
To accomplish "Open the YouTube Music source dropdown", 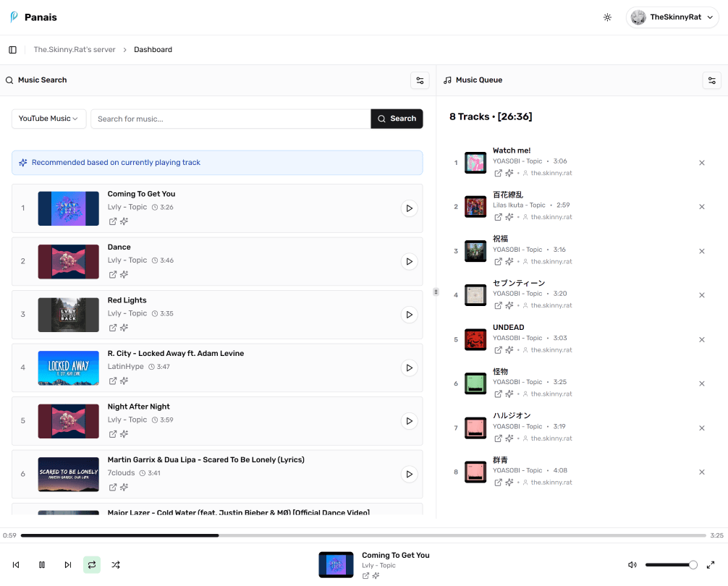I will coord(48,118).
